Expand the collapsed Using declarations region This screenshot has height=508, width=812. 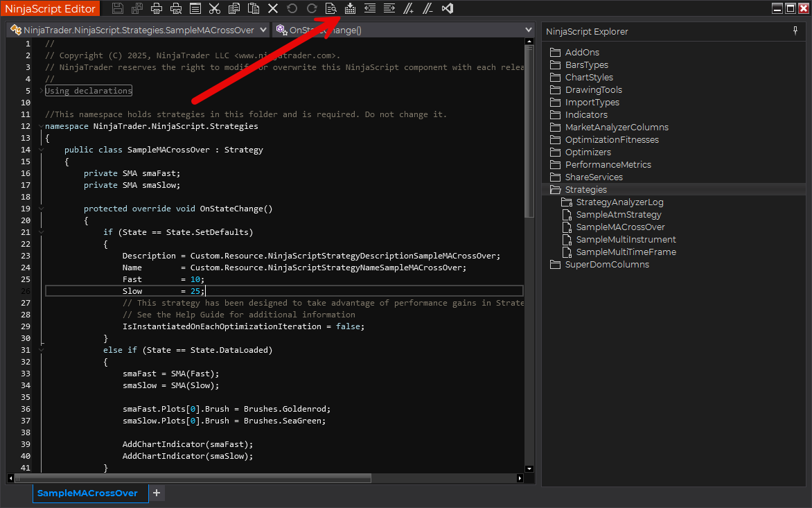42,91
